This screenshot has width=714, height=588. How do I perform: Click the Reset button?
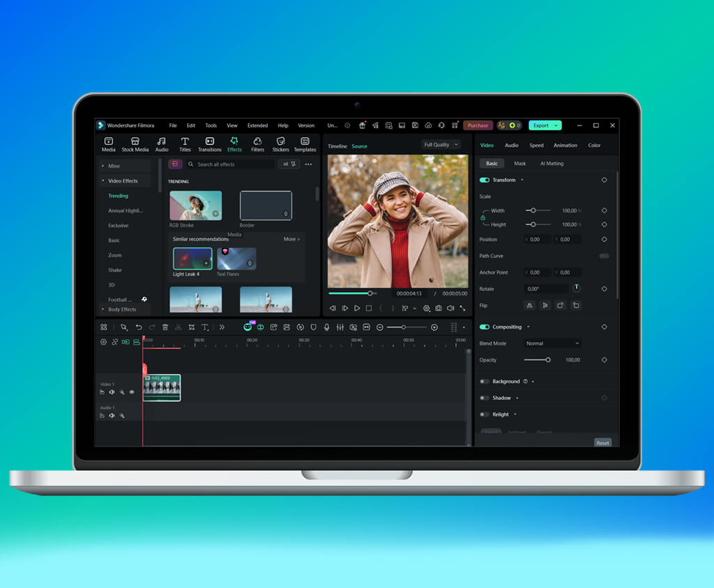pyautogui.click(x=602, y=442)
